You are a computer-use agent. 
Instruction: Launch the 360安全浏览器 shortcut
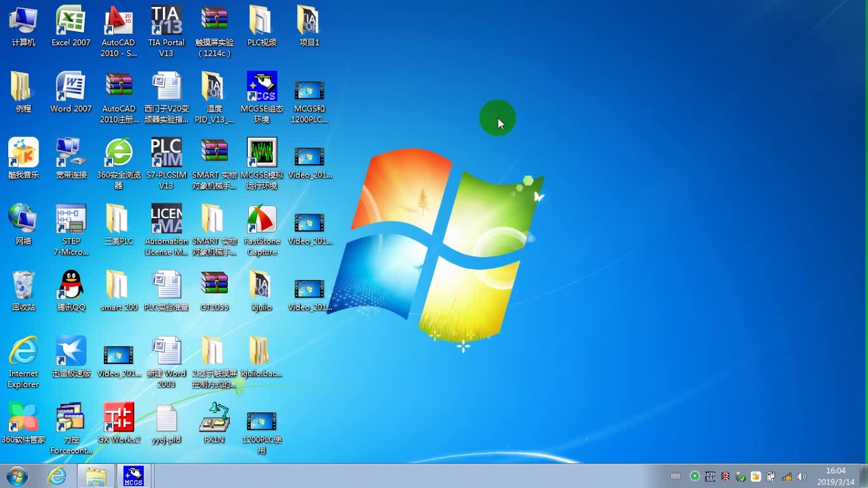click(119, 165)
